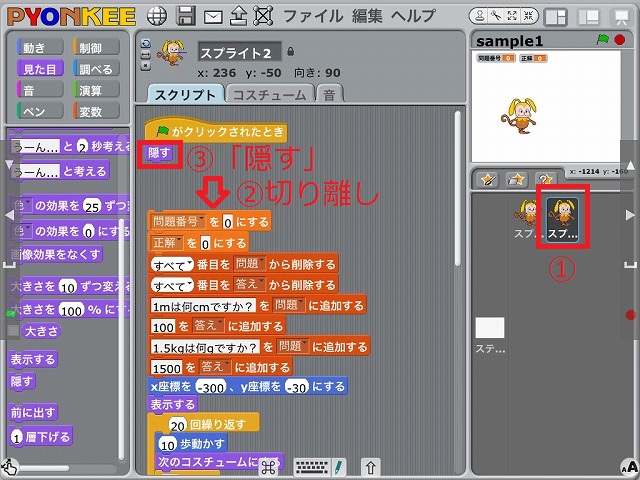Click the globe language icon
The width and height of the screenshot is (640, 480).
point(156,16)
